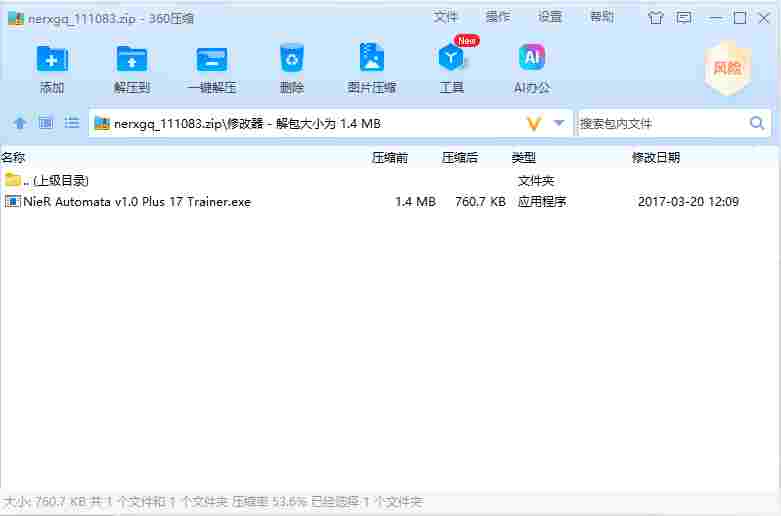This screenshot has height=516, width=781.
Task: Sort by 压缩后 column header
Action: (459, 158)
